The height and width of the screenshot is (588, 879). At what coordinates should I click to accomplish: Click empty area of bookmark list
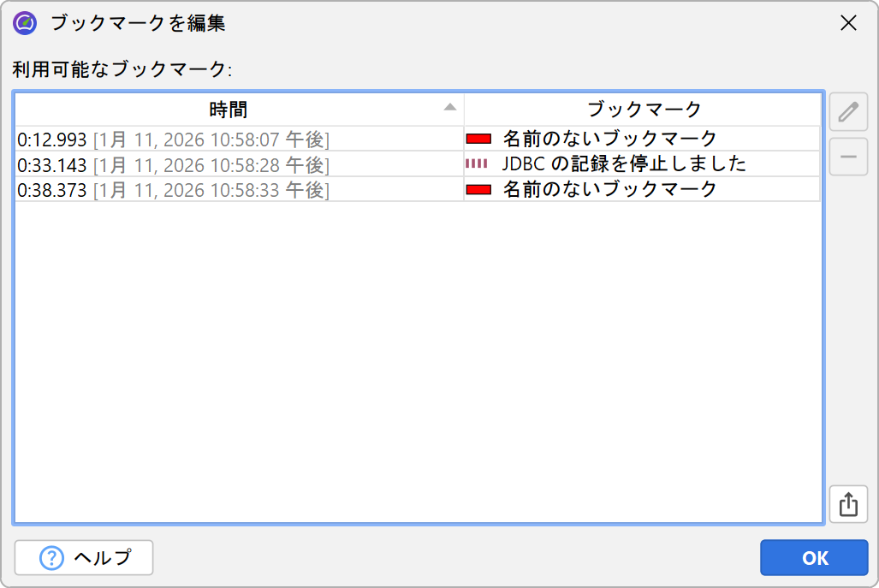point(418,359)
